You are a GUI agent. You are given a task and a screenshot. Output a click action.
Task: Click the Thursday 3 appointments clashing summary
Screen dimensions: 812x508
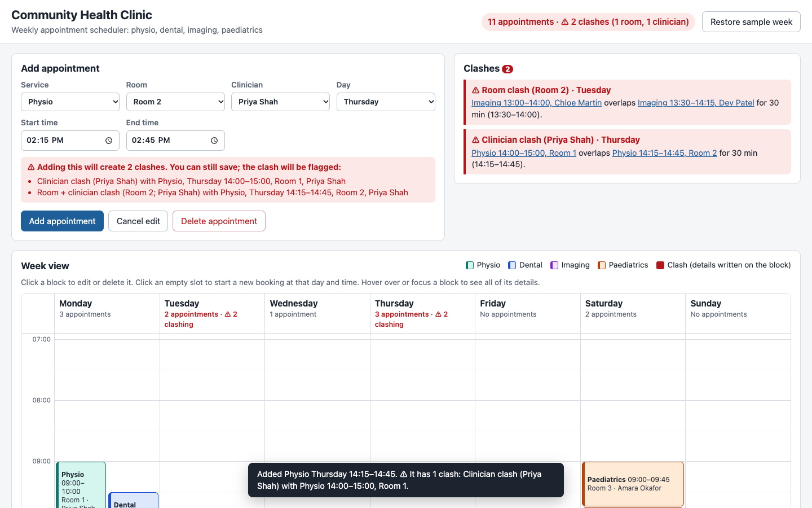[412, 319]
